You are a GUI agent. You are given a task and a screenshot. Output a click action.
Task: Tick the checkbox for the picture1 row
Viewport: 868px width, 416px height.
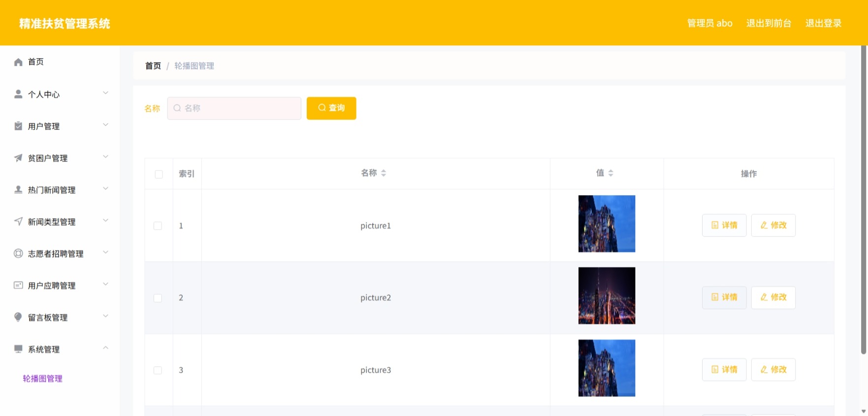tap(158, 226)
